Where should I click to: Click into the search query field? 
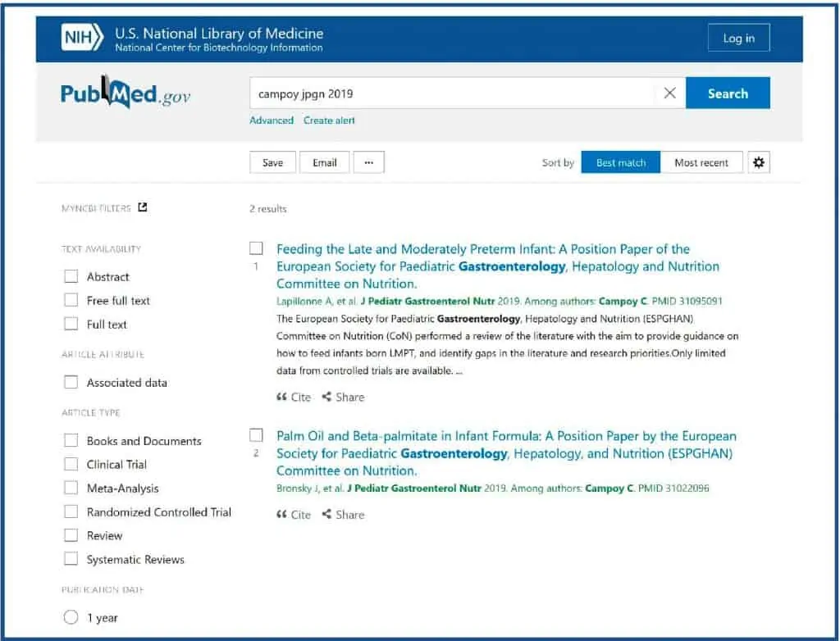coord(451,93)
